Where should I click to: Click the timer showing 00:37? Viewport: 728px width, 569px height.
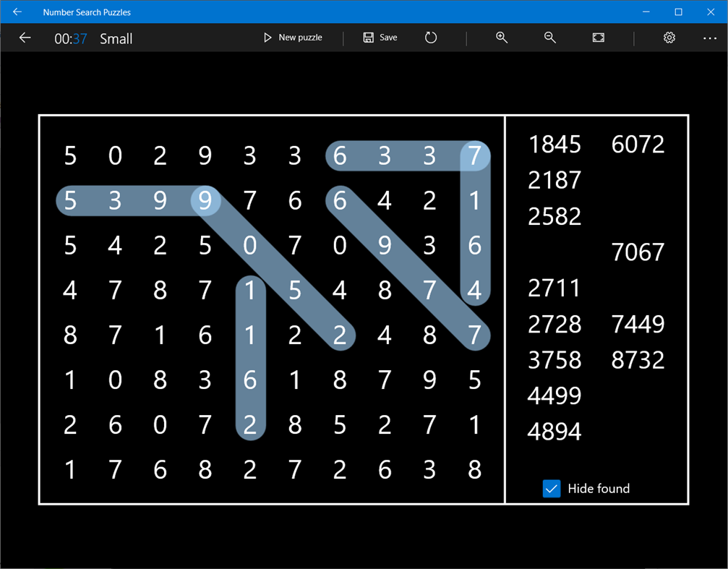coord(70,39)
